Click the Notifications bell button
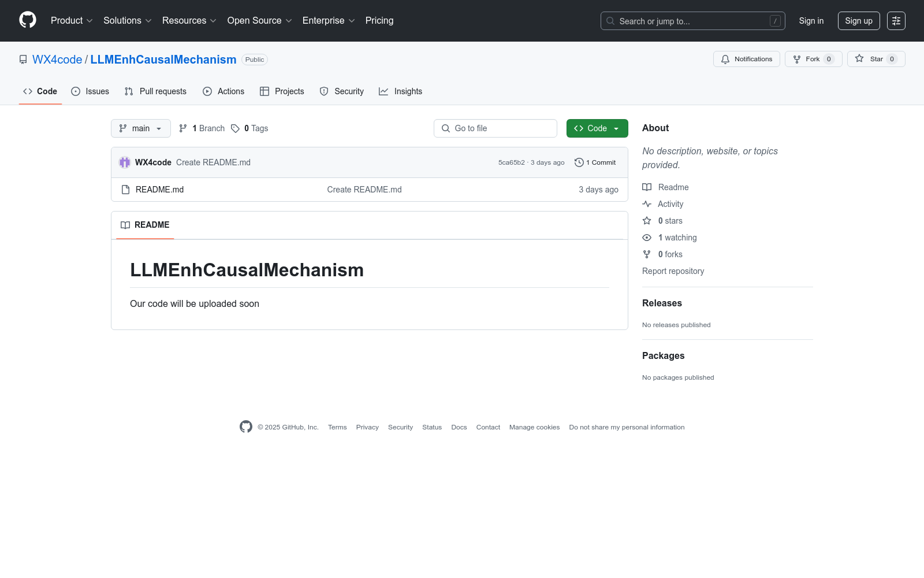This screenshot has height=578, width=924. tap(747, 59)
